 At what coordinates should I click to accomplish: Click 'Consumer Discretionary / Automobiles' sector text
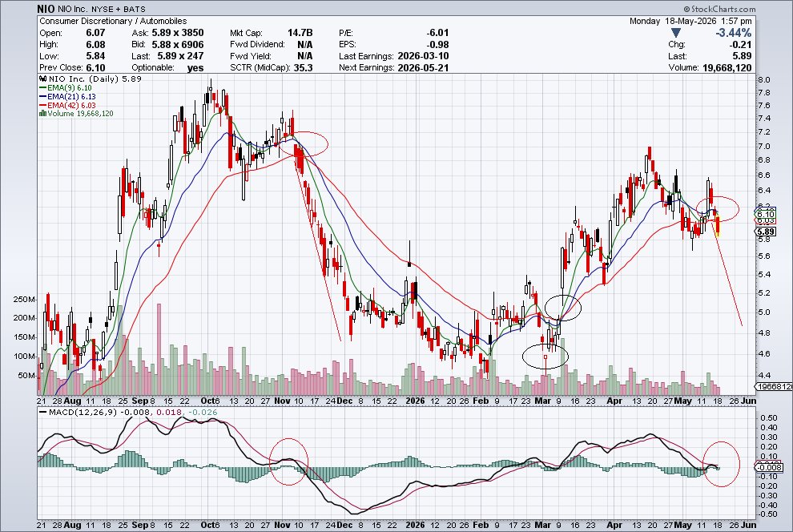pyautogui.click(x=113, y=22)
